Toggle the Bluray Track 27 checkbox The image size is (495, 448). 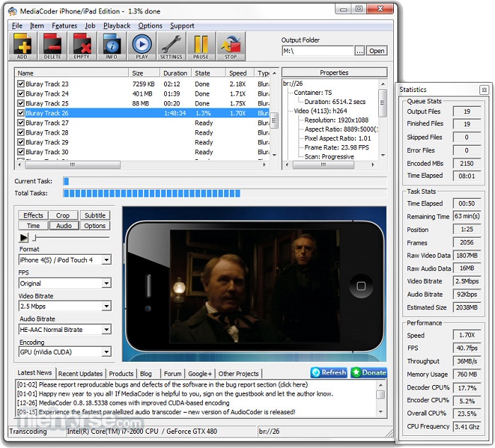coord(21,123)
